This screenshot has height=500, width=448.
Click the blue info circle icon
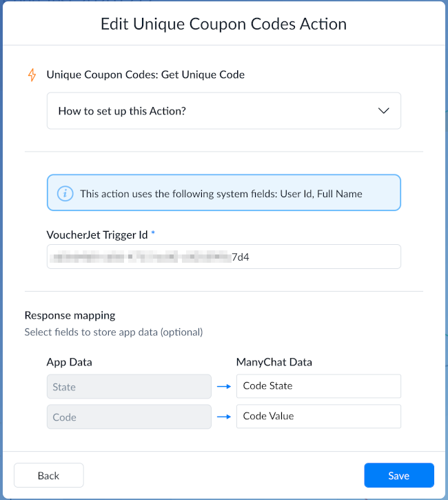(x=65, y=194)
